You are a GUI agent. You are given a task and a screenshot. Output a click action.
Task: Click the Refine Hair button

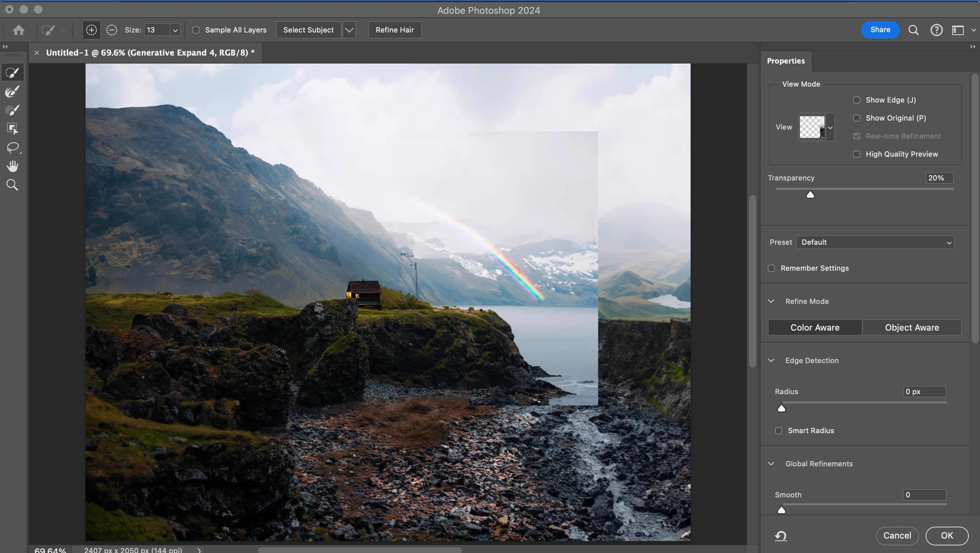tap(394, 30)
